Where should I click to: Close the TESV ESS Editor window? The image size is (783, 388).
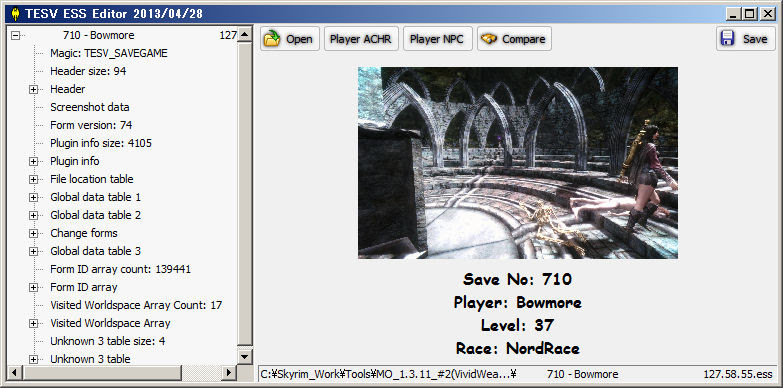click(x=767, y=14)
